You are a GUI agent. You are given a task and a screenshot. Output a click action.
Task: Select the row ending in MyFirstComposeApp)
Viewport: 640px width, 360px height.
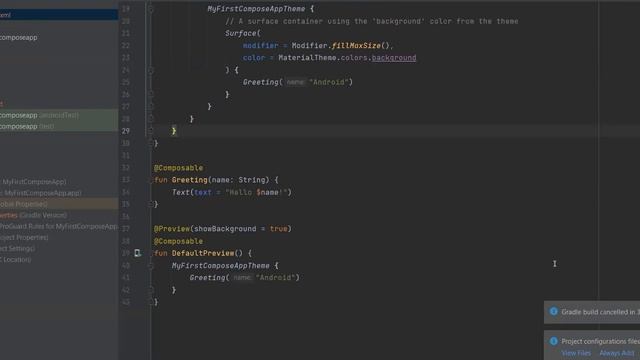[x=59, y=182]
